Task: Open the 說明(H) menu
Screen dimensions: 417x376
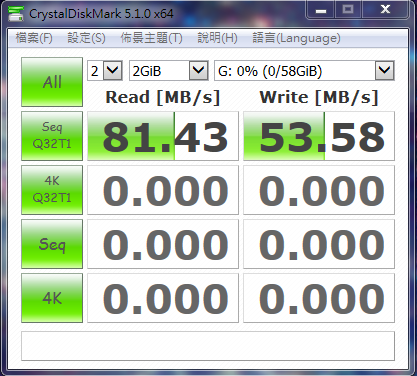Action: [x=217, y=38]
